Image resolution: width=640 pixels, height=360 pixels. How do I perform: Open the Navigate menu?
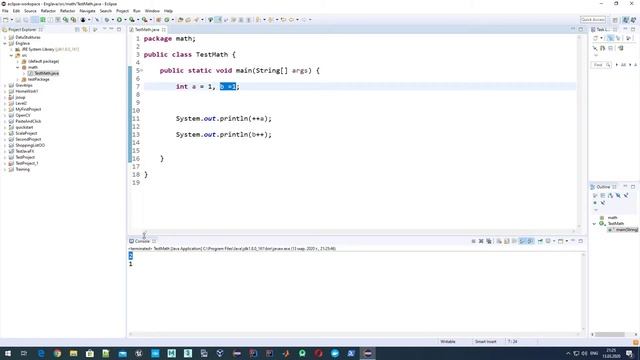click(x=87, y=11)
